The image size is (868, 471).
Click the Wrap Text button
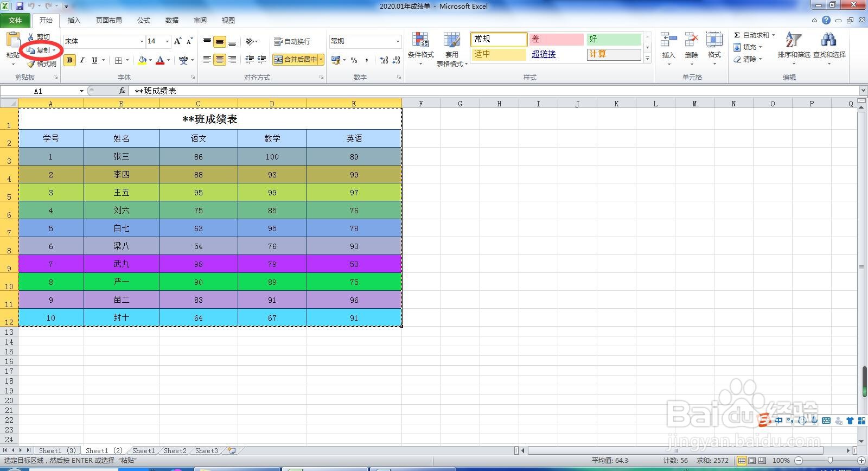coord(292,41)
